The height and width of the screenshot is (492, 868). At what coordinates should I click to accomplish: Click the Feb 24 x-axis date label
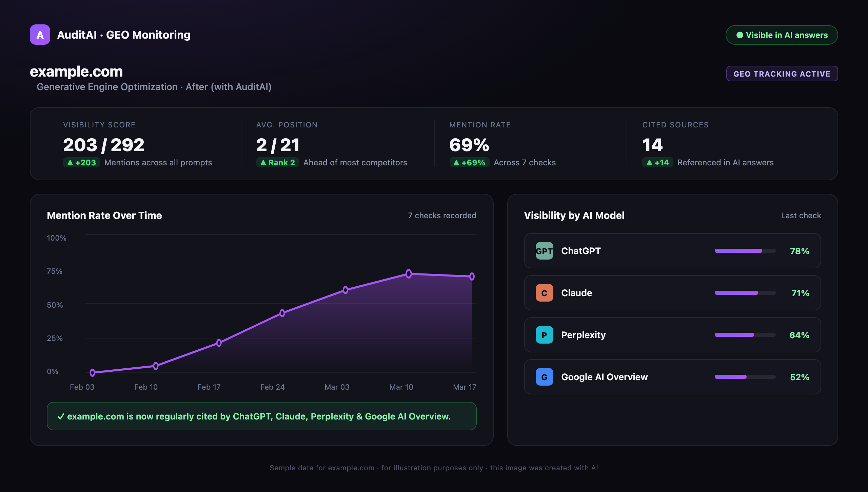pyautogui.click(x=272, y=387)
